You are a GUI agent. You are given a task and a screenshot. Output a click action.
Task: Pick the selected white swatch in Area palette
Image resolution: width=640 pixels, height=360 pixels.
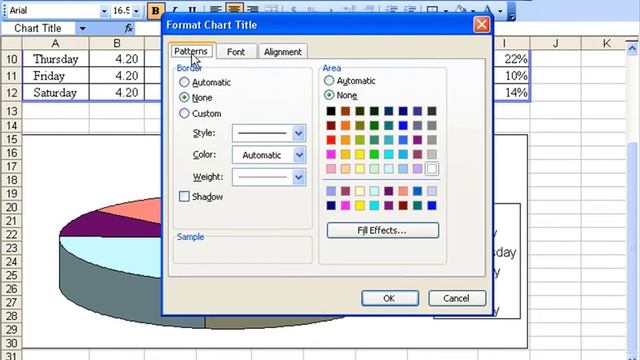431,168
